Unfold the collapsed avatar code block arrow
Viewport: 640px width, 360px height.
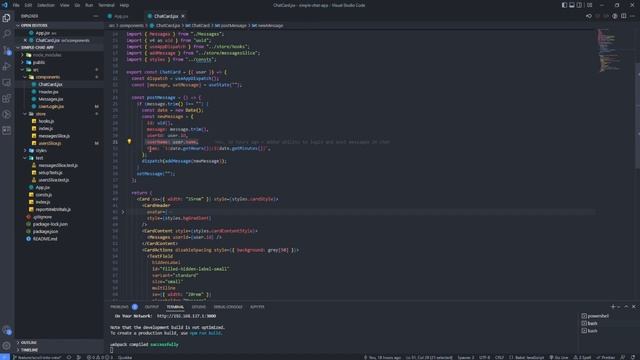[123, 212]
